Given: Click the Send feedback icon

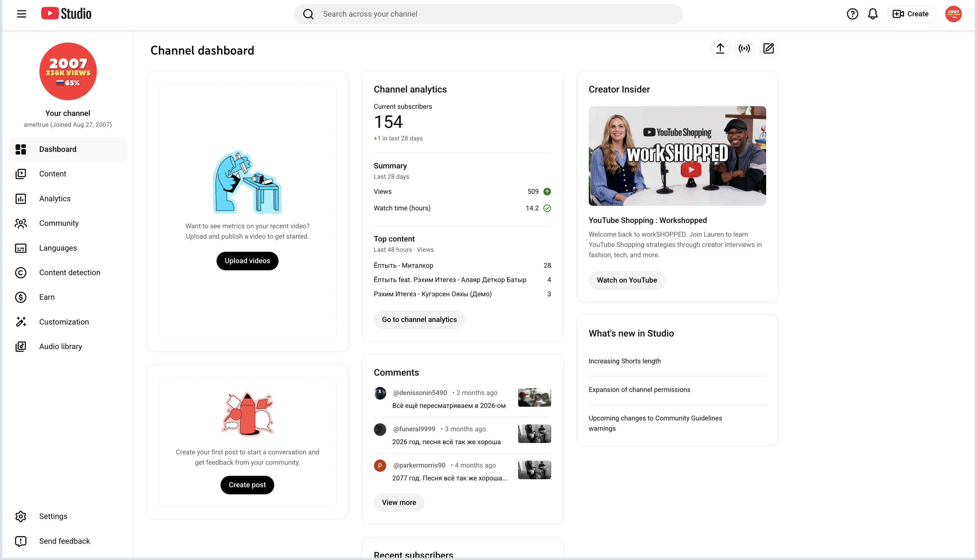Looking at the screenshot, I should (x=21, y=541).
